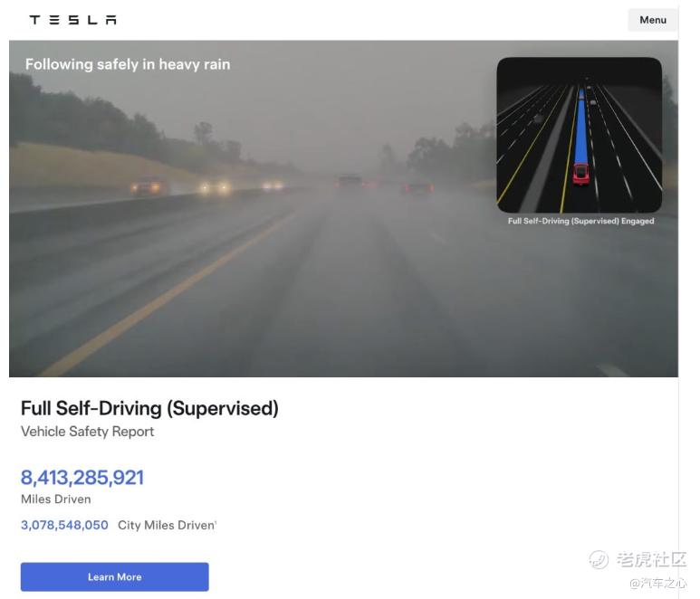Image resolution: width=700 pixels, height=599 pixels.
Task: Click the Learn More button
Action: click(115, 576)
